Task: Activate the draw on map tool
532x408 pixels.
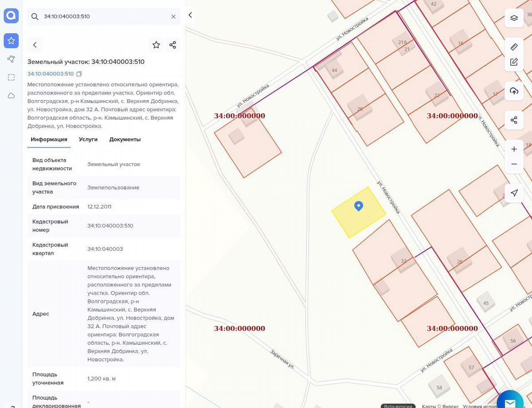Action: pos(514,62)
